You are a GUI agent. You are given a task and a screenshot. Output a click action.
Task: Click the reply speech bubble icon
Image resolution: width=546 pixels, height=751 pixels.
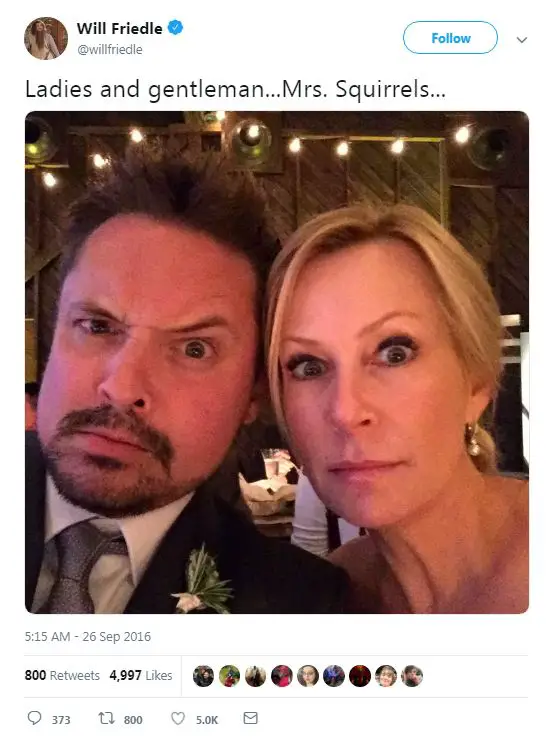(34, 718)
